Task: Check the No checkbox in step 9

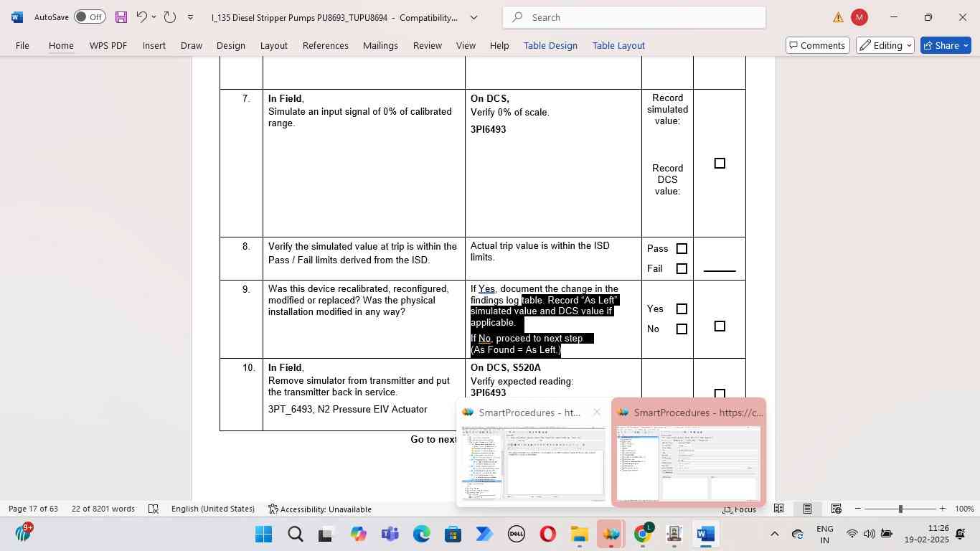Action: tap(682, 329)
